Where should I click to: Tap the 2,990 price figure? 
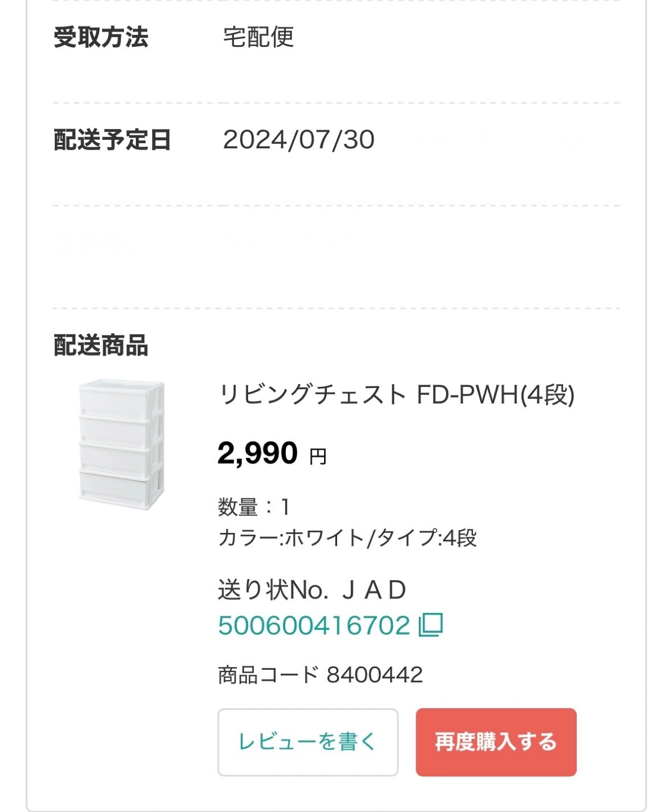coord(258,453)
